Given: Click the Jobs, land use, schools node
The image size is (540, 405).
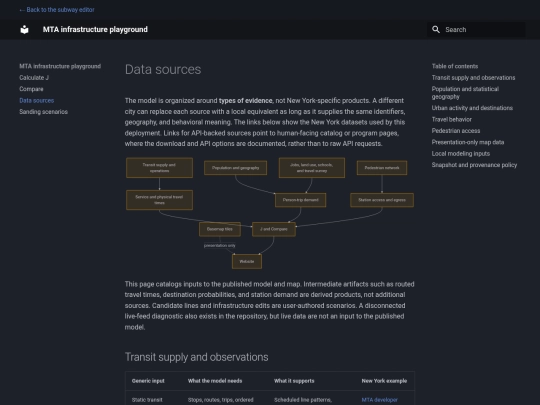Looking at the screenshot, I should click(312, 168).
